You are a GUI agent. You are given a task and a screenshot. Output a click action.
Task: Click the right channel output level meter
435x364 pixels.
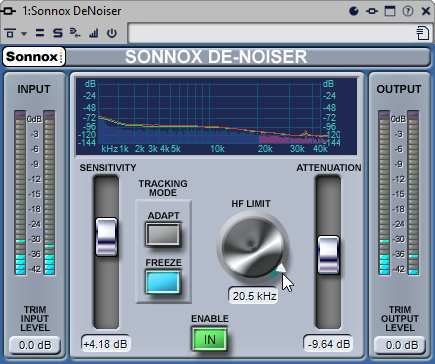click(x=413, y=193)
